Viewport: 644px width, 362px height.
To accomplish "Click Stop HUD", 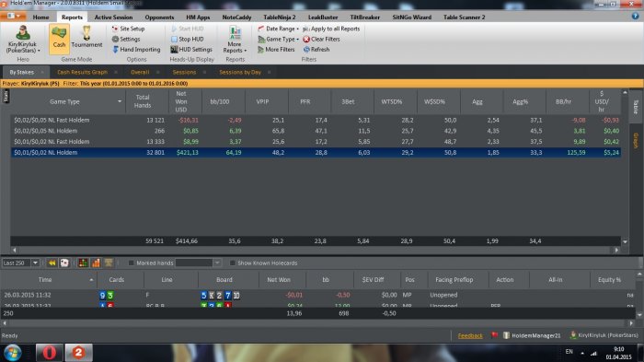I will (x=187, y=39).
